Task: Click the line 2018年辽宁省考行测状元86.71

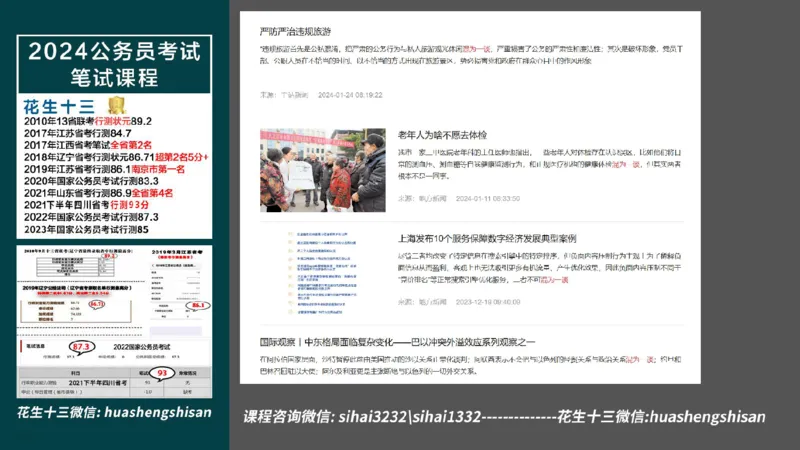Action: 116,157
